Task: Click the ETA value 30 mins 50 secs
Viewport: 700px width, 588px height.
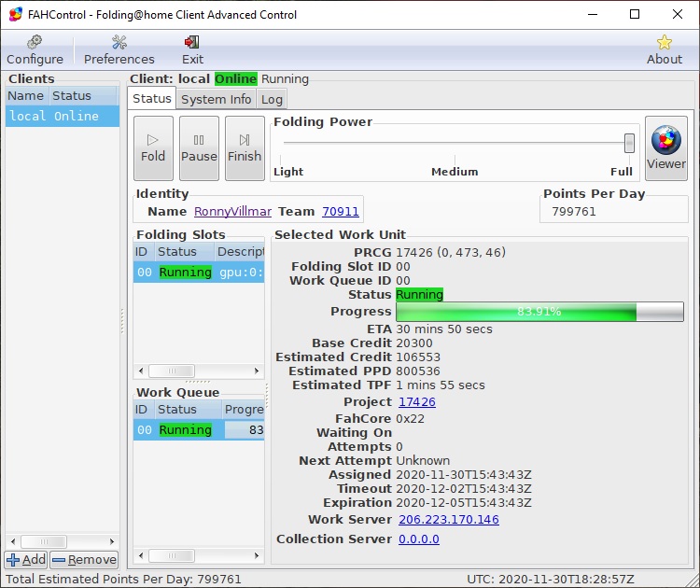Action: (443, 329)
